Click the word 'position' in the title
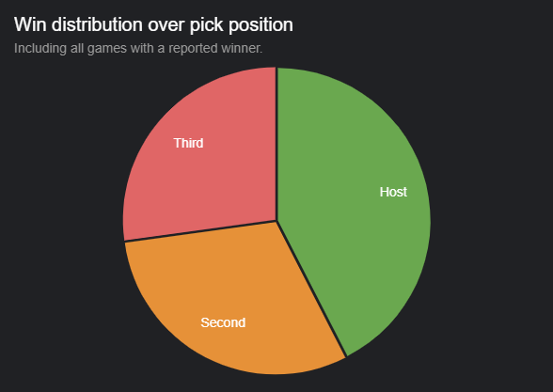Image resolution: width=553 pixels, height=392 pixels. point(261,25)
